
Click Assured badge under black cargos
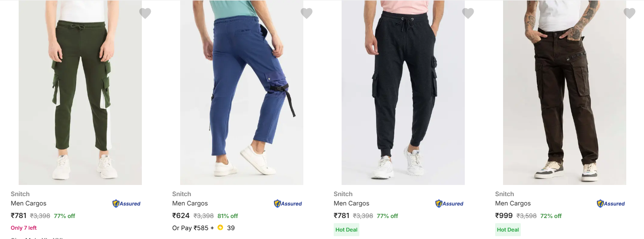449,204
